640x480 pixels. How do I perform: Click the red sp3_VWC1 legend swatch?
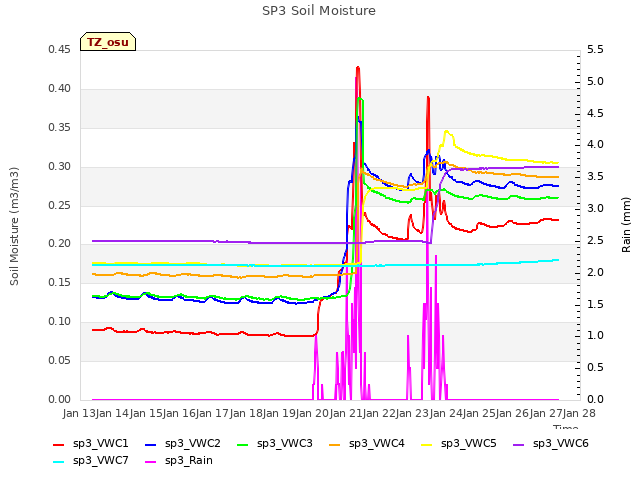(59, 444)
